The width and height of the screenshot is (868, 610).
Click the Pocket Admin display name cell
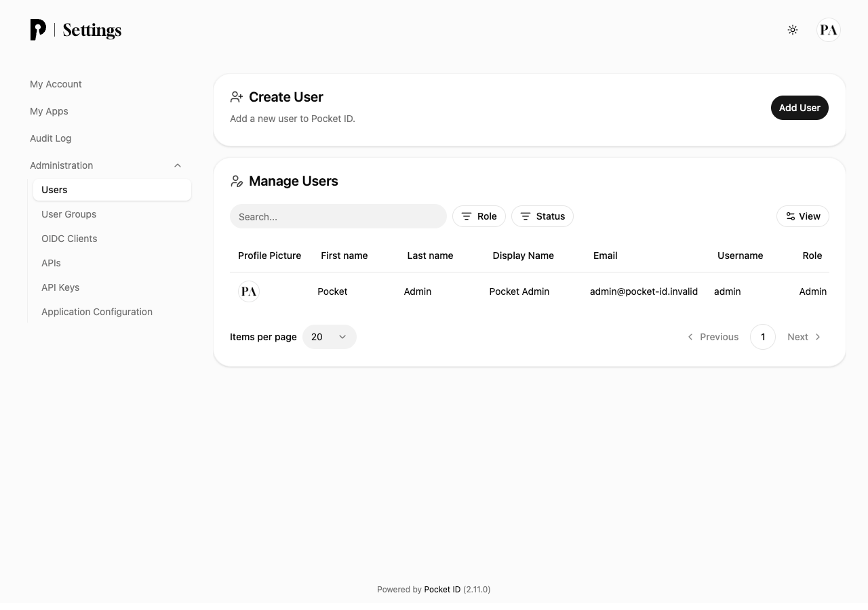[519, 291]
